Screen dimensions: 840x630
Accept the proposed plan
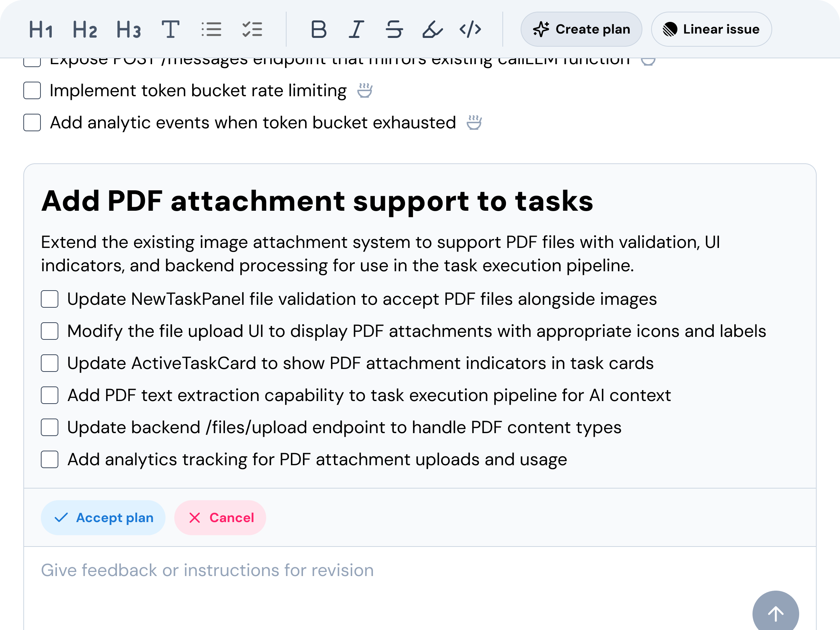click(103, 518)
